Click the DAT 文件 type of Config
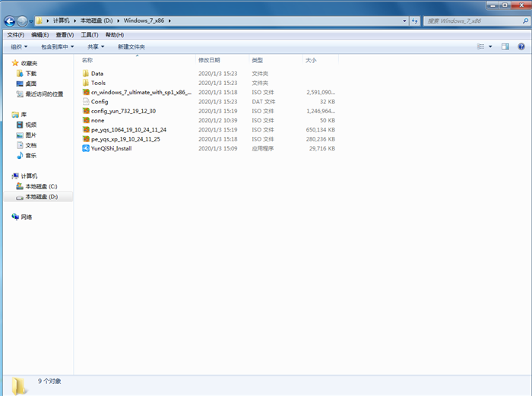 (263, 102)
